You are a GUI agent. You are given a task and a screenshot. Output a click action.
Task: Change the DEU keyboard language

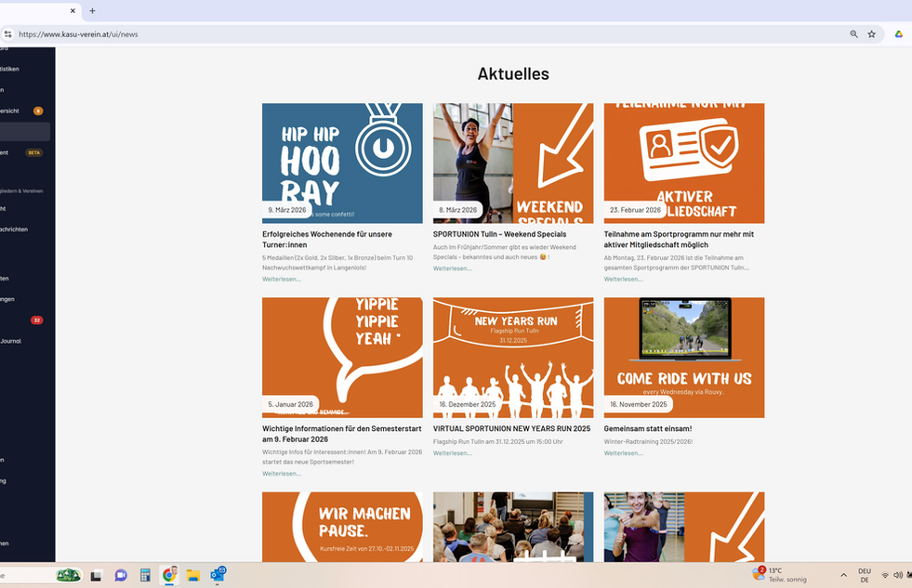(x=865, y=575)
